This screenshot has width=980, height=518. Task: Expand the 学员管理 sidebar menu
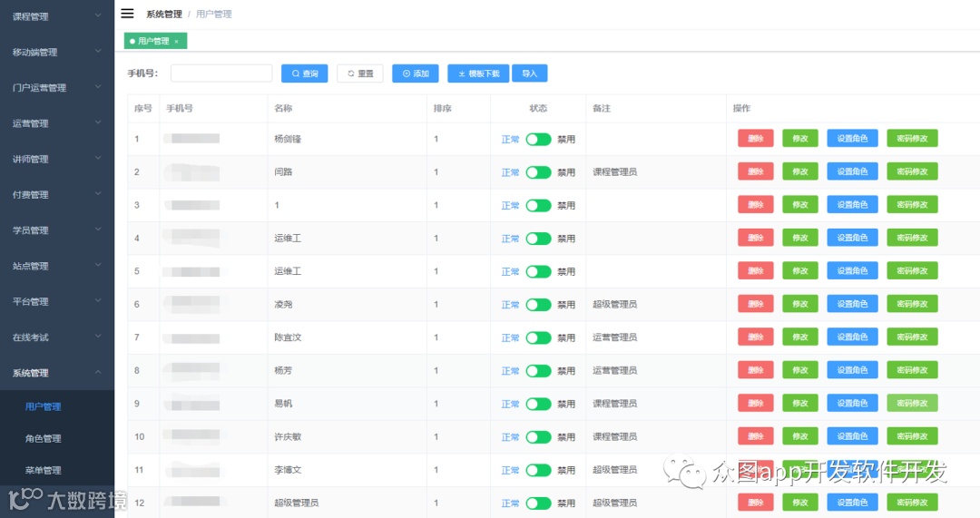[x=57, y=230]
